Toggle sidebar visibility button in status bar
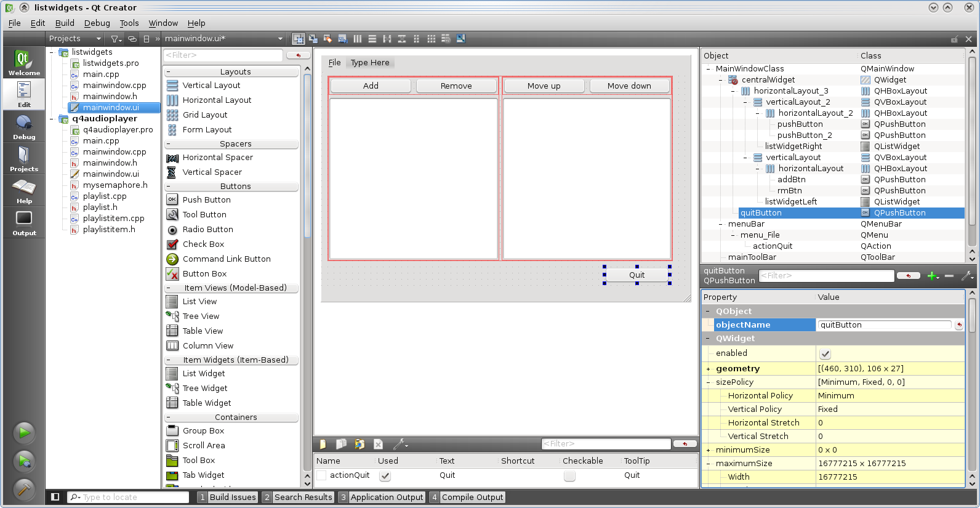The height and width of the screenshot is (508, 980). coord(55,497)
